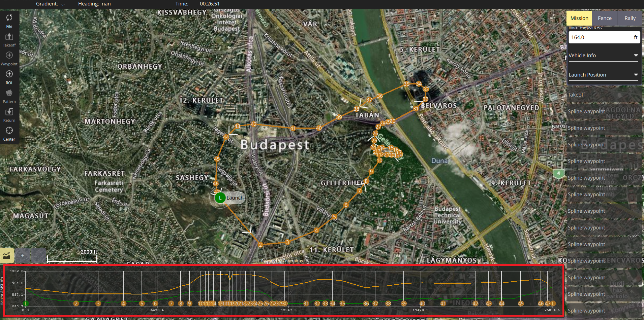644x320 pixels.
Task: Open the Pattern tool
Action: click(x=9, y=96)
